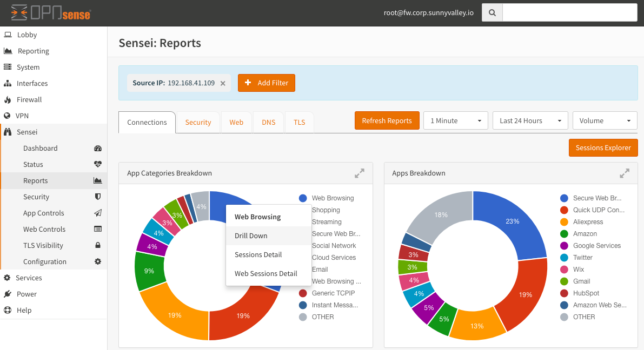Click the Interfaces network icon
The width and height of the screenshot is (644, 350).
point(8,83)
